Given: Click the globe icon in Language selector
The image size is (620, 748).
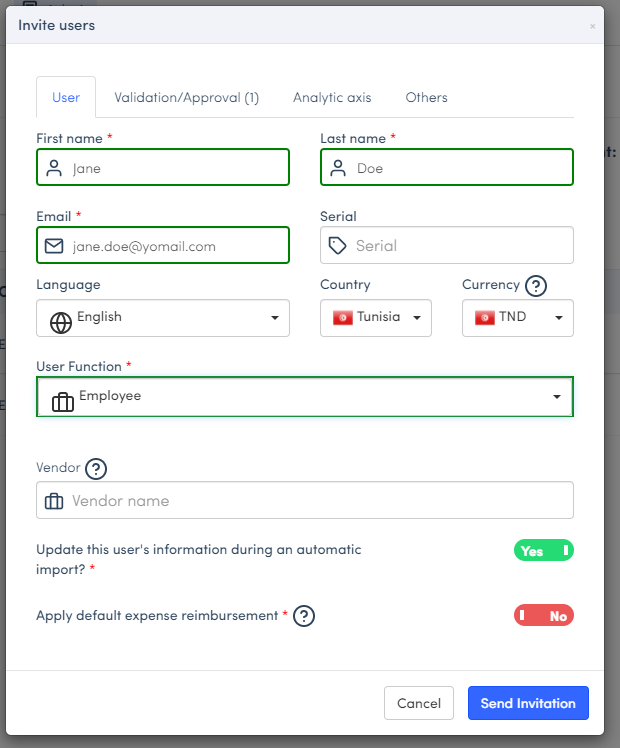Looking at the screenshot, I should 61,322.
